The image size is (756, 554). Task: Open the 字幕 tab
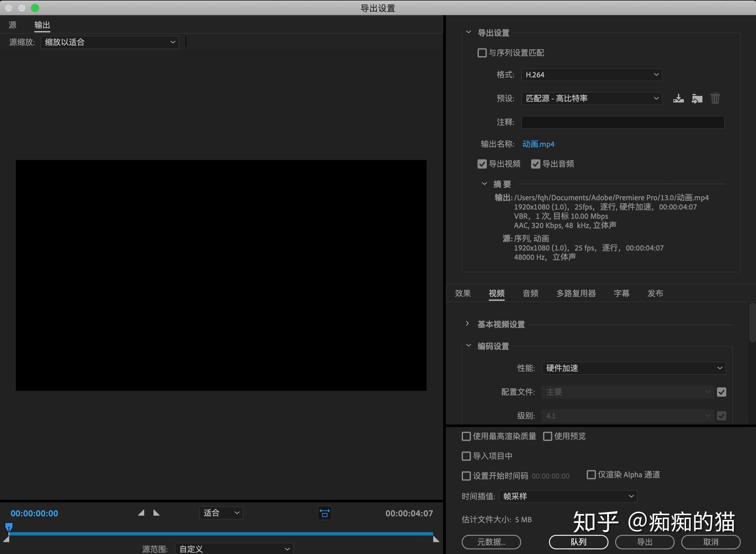[x=621, y=294]
